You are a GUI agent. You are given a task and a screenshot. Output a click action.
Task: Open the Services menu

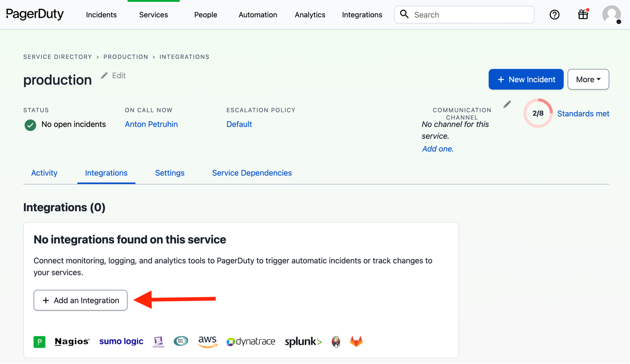[154, 15]
